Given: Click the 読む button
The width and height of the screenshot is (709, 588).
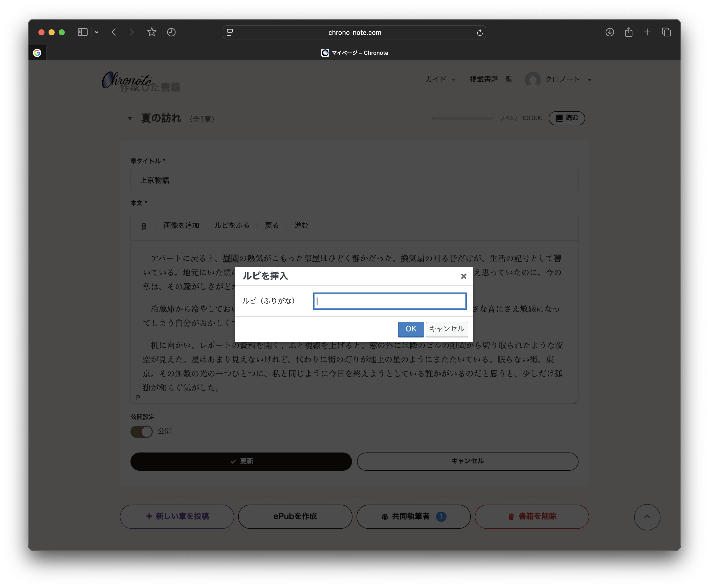Looking at the screenshot, I should 567,118.
